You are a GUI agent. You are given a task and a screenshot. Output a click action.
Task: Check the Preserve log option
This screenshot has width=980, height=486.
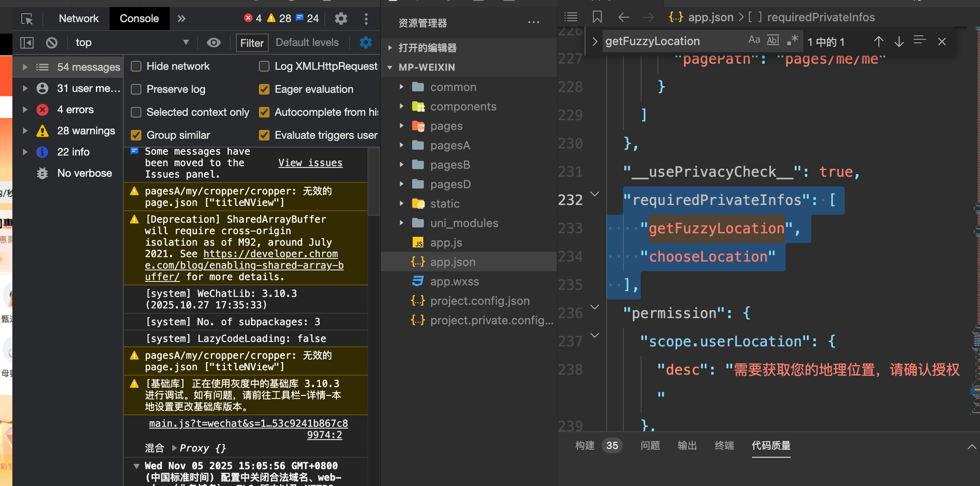(x=137, y=89)
